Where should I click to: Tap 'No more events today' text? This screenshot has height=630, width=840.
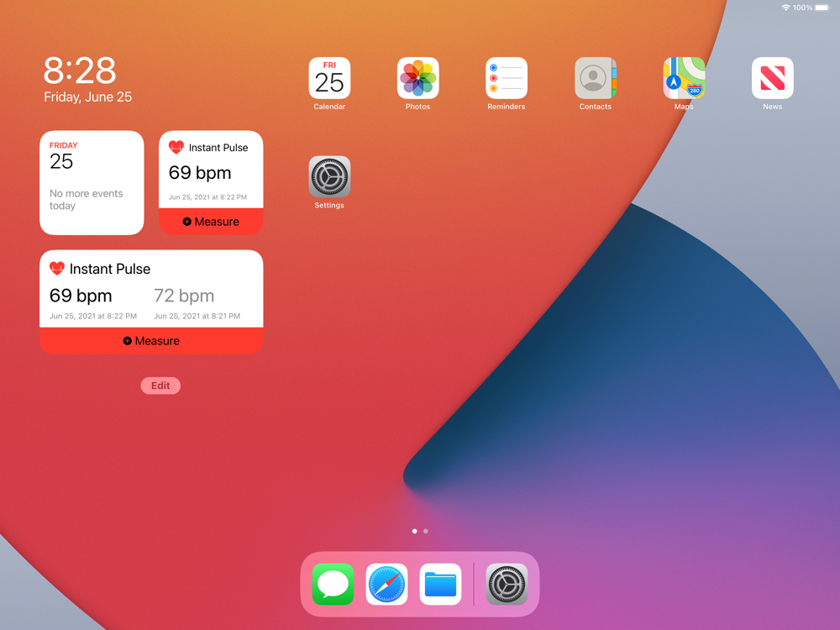click(87, 199)
